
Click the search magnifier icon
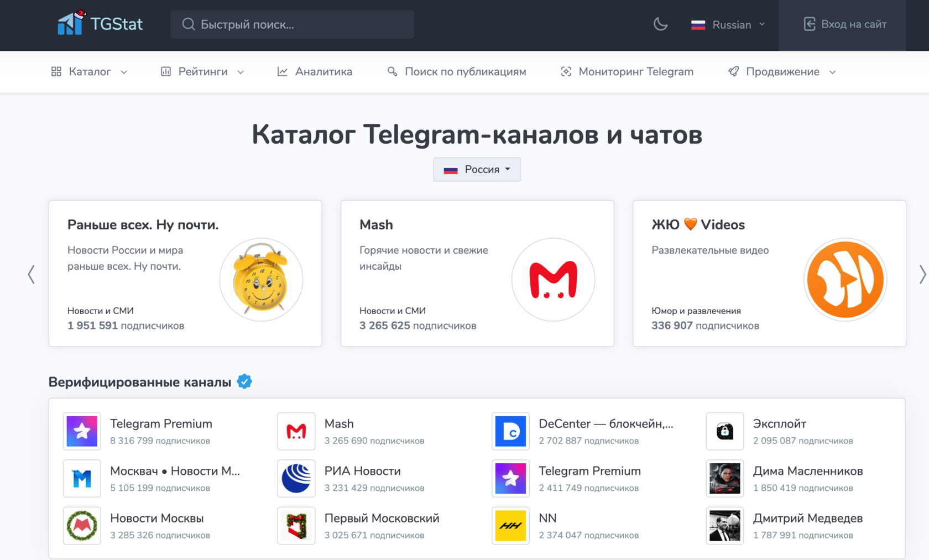click(x=189, y=24)
